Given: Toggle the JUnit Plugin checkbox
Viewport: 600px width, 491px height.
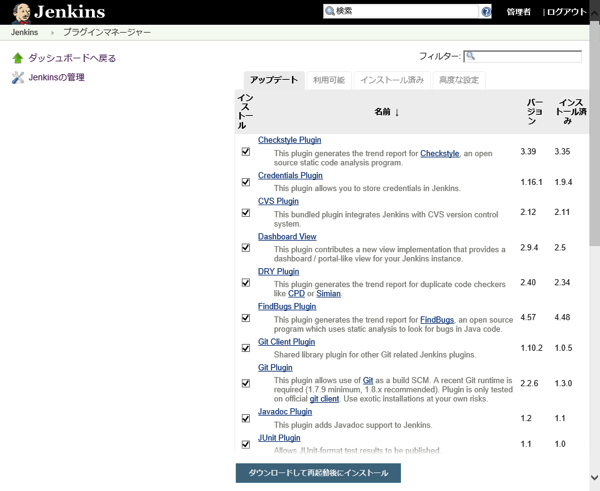Looking at the screenshot, I should pos(246,444).
